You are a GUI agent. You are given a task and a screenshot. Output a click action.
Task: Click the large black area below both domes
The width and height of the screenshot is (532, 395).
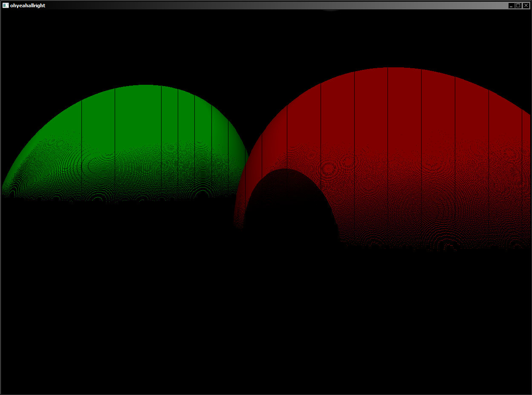[264, 320]
